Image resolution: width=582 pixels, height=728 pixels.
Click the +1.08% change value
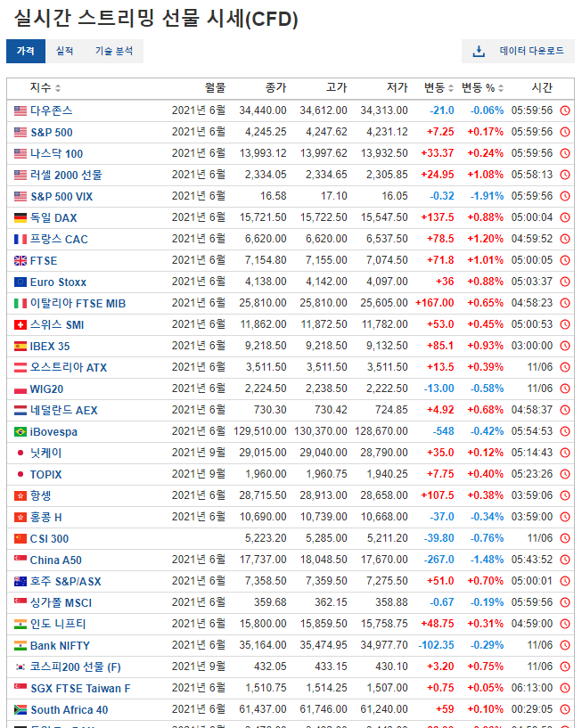pyautogui.click(x=486, y=175)
